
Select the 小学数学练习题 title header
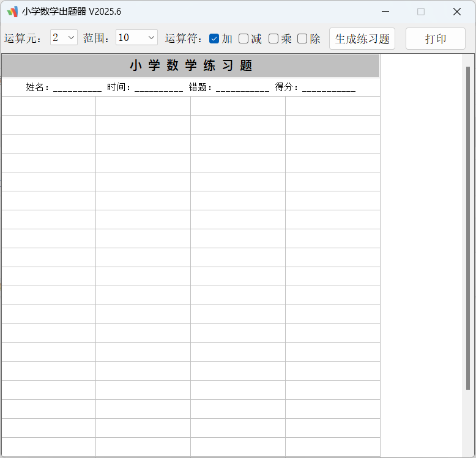click(191, 65)
